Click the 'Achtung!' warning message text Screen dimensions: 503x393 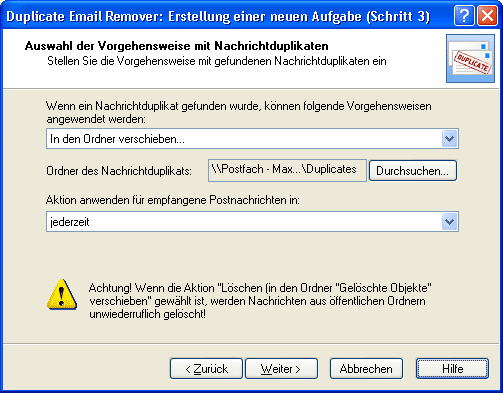(260, 301)
